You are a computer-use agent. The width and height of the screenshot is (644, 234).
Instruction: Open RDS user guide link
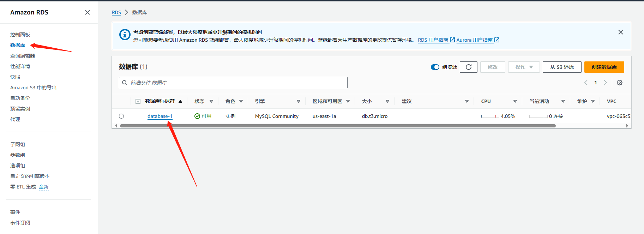(433, 40)
